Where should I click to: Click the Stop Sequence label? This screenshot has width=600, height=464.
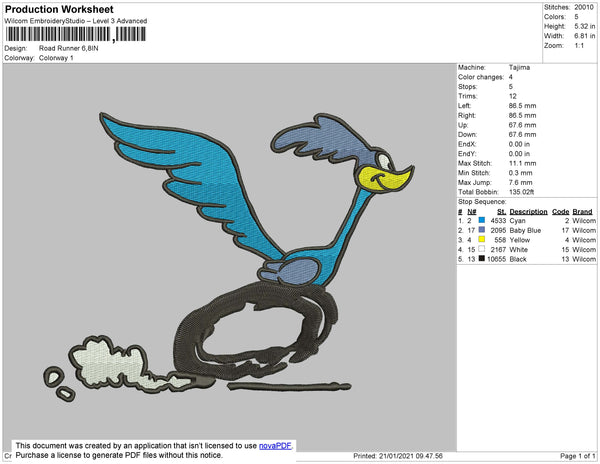[x=482, y=202]
